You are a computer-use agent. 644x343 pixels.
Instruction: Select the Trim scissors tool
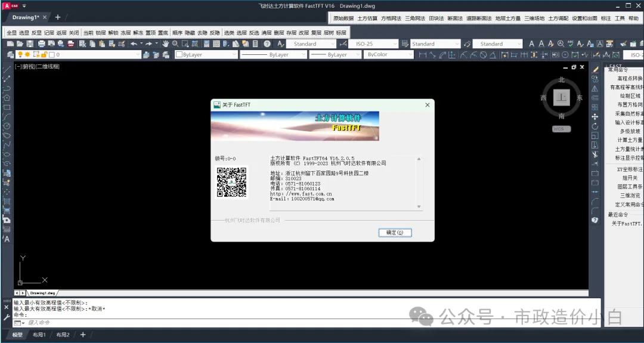pos(595,154)
